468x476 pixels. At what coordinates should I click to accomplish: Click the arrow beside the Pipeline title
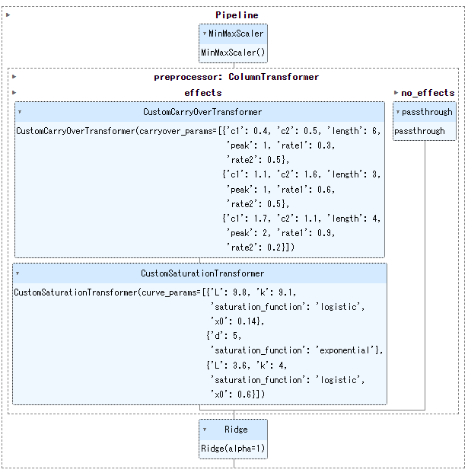(x=8, y=15)
